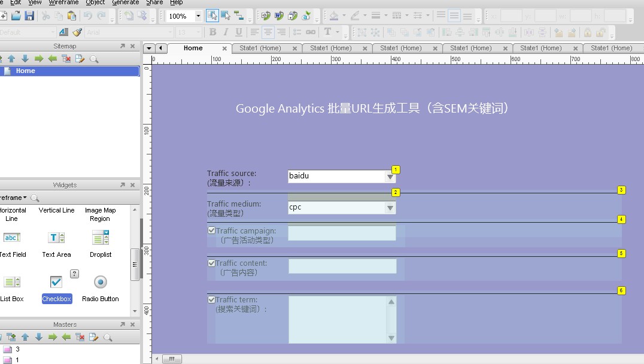Expand line width dropdown arrow

(385, 16)
